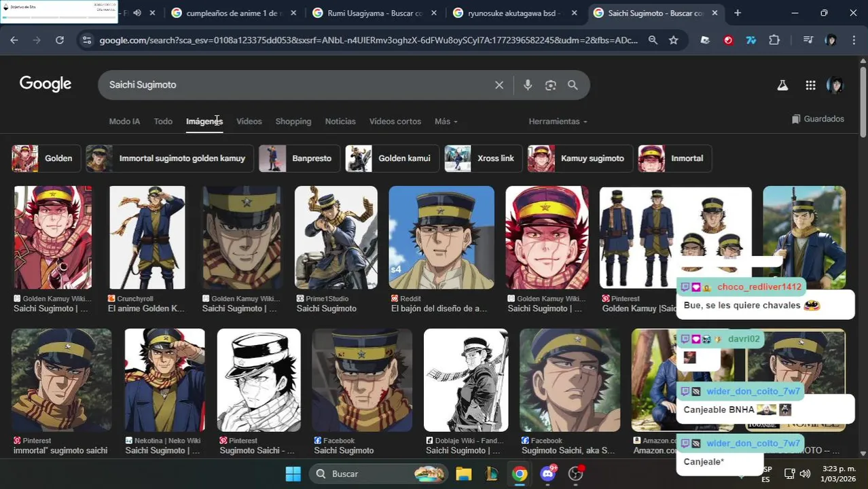Open a new browser tab
Screen dimensions: 868x489
click(738, 13)
